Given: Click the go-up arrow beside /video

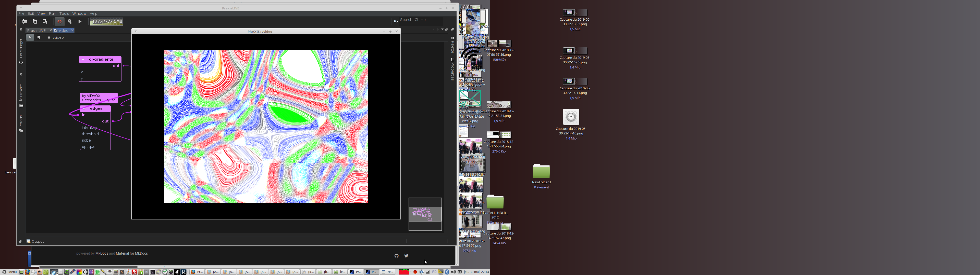Looking at the screenshot, I should tap(49, 38).
